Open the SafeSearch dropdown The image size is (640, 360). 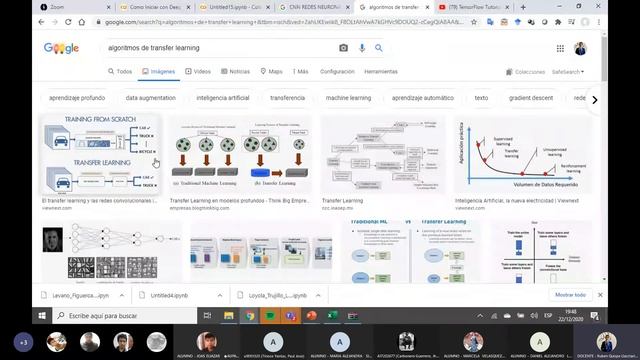pyautogui.click(x=568, y=72)
